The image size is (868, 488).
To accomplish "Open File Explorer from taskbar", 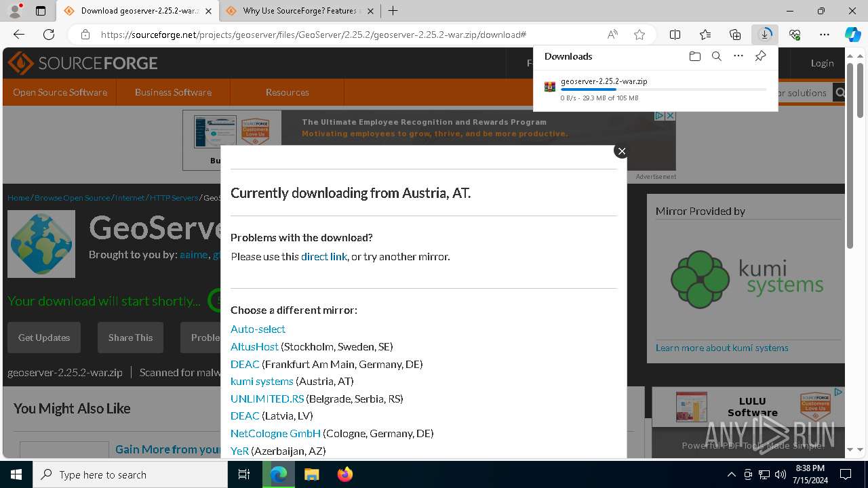I will (x=311, y=474).
